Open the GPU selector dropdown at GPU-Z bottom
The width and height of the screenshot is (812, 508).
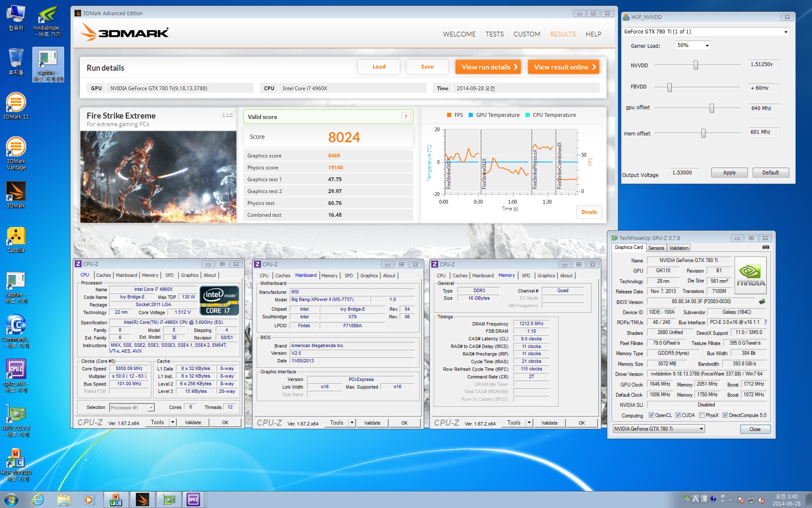pos(658,429)
